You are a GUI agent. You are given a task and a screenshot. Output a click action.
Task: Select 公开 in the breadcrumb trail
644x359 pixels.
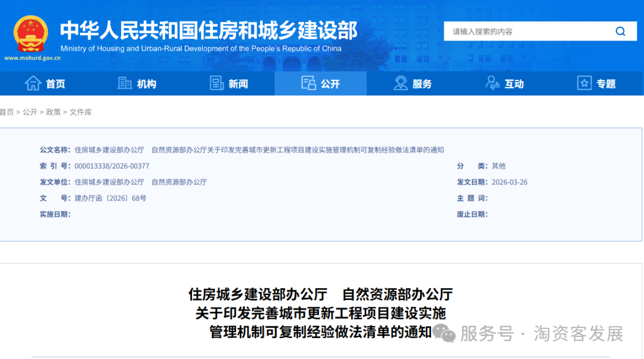30,112
